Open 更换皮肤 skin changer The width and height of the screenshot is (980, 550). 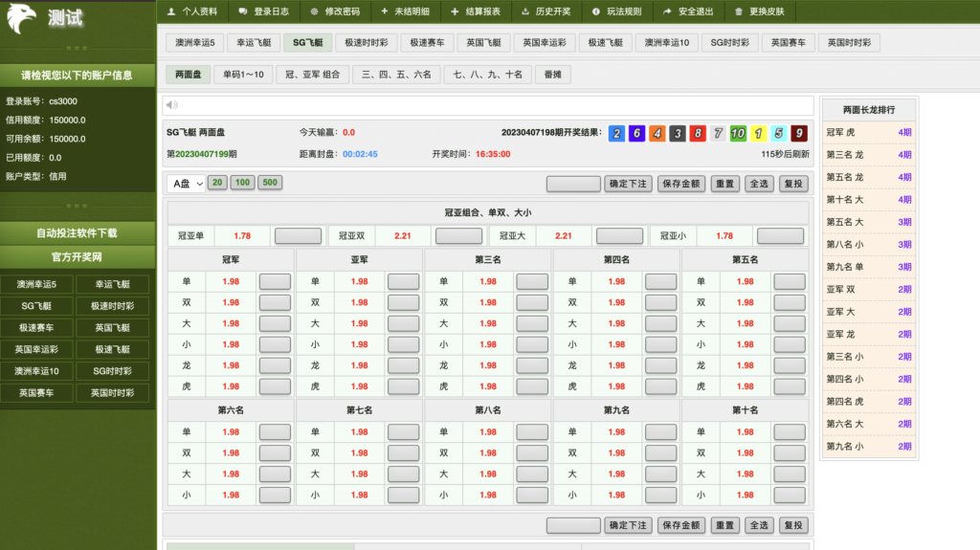[x=759, y=11]
